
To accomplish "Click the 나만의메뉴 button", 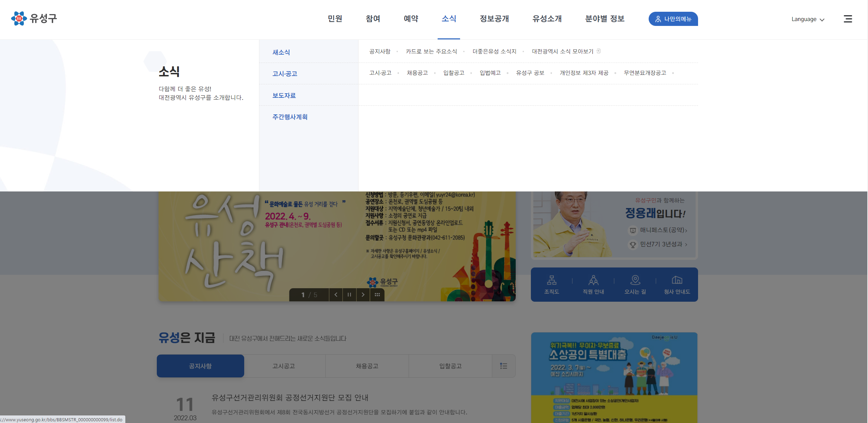I will point(673,19).
